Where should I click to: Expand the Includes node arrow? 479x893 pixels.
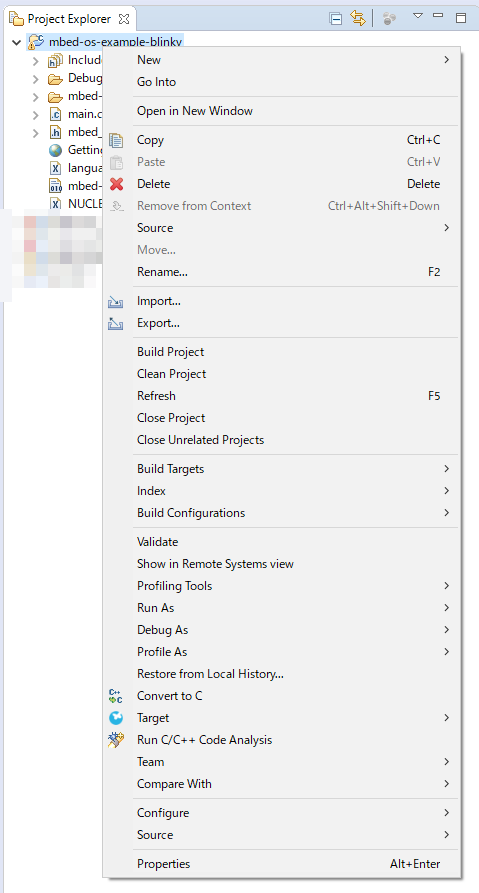click(36, 60)
